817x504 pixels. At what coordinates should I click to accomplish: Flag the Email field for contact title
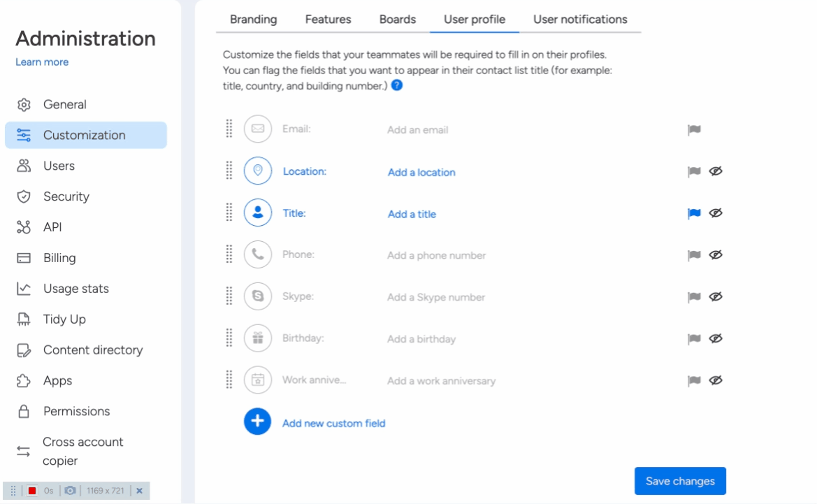pos(694,129)
